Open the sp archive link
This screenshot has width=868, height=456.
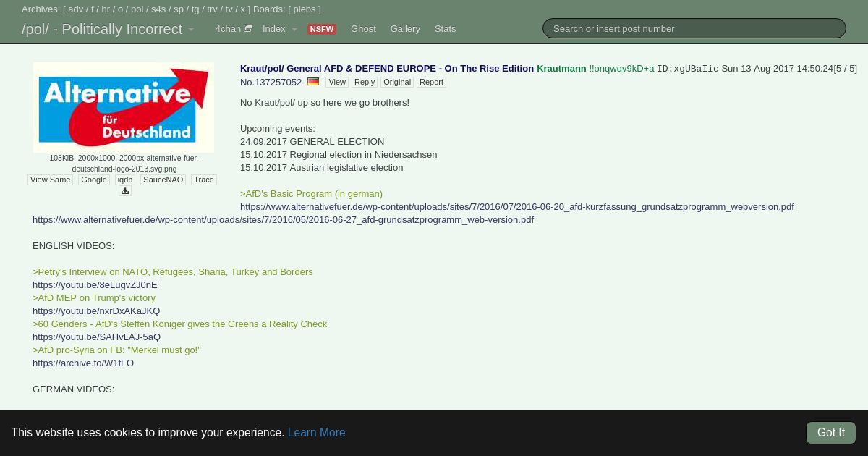point(179,9)
